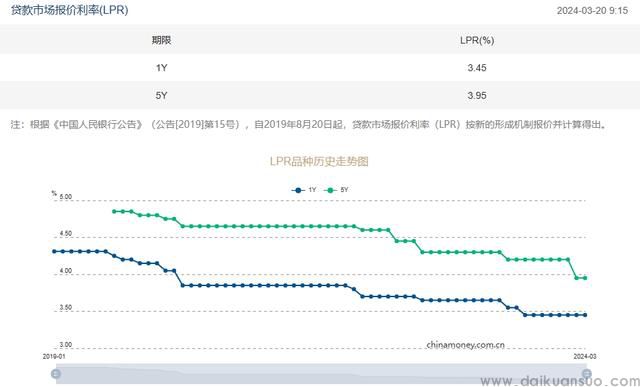Click the 贷款市场报价利率(LPR) heading
The width and height of the screenshot is (640, 387).
click(x=69, y=10)
